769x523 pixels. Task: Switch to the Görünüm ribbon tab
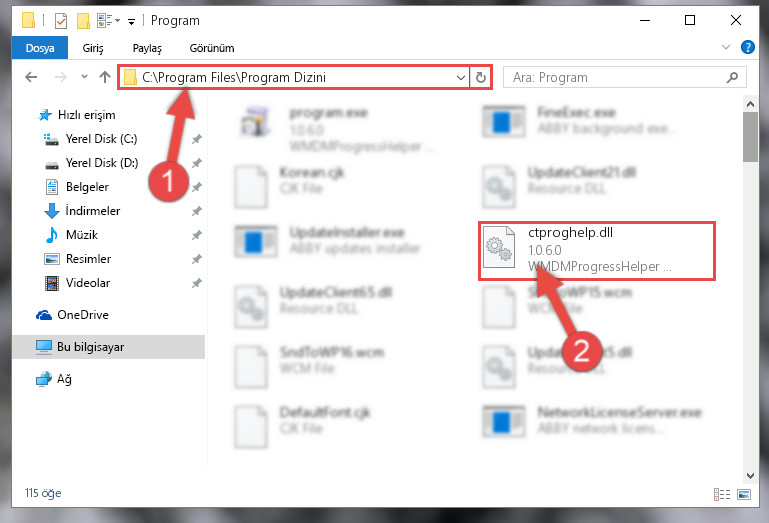pos(212,48)
